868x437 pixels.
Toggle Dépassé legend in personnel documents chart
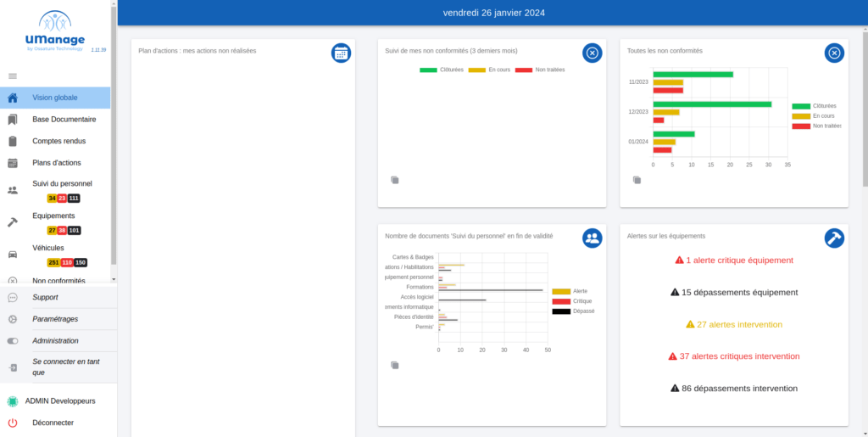(x=573, y=311)
